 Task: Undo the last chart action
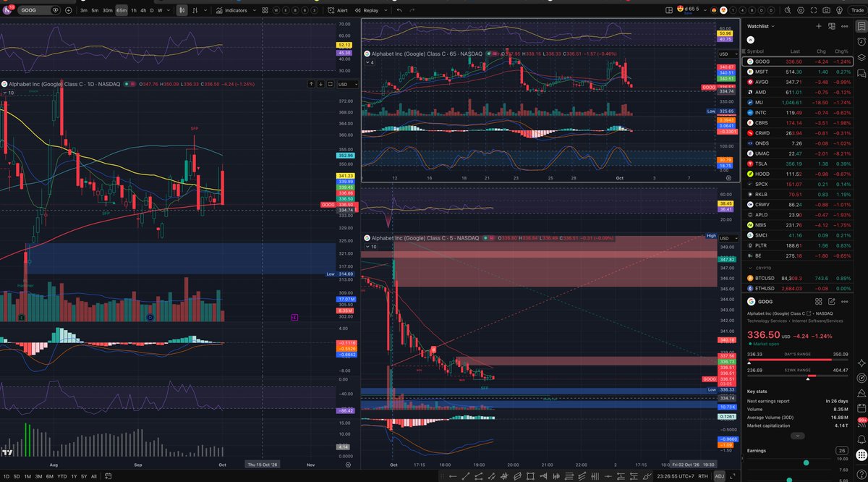pos(400,11)
